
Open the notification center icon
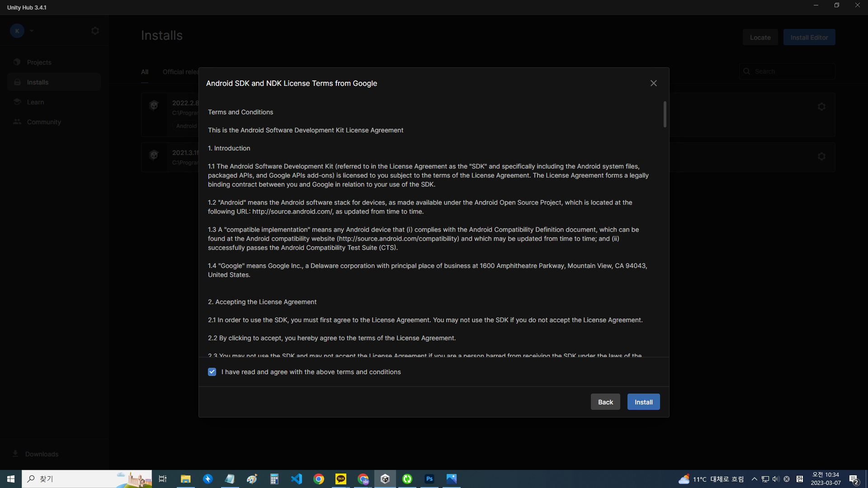(854, 479)
